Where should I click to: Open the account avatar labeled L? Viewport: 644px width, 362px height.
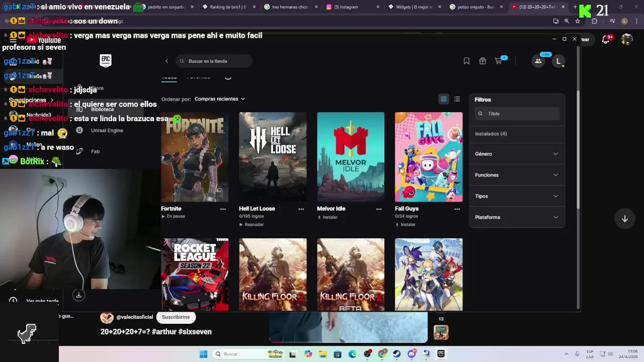[558, 61]
